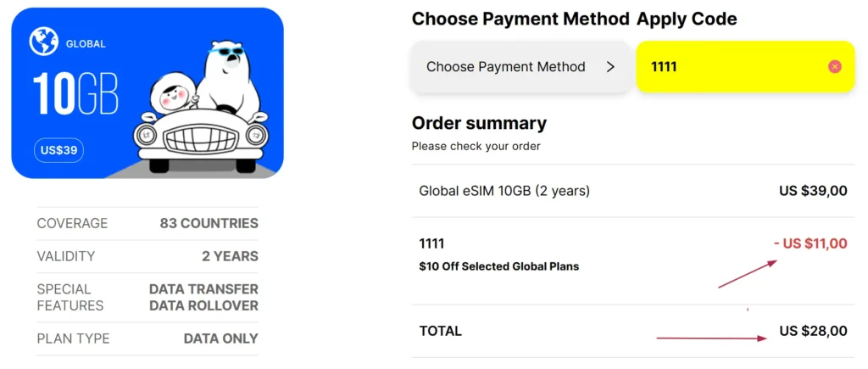Click the DATA ROLLOVER special feature
This screenshot has width=868, height=369.
coord(203,306)
